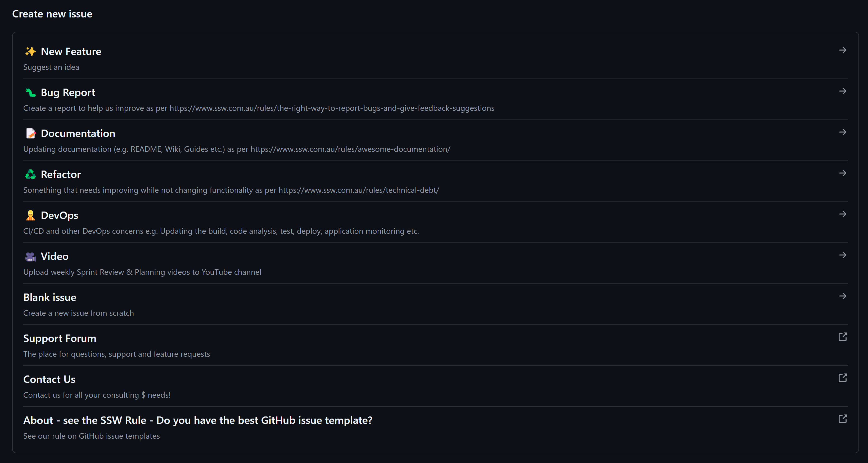Image resolution: width=868 pixels, height=463 pixels.
Task: Select the Refactor template title
Action: (61, 175)
